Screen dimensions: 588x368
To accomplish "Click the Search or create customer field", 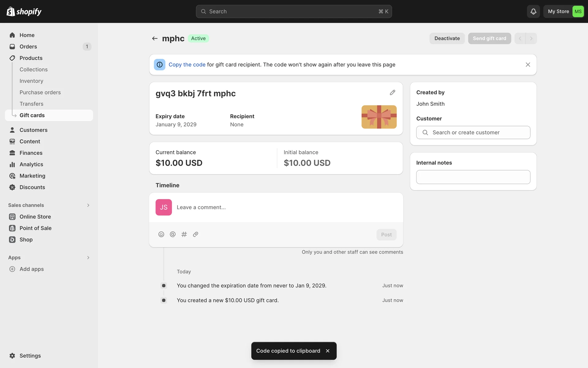I will pos(473,132).
